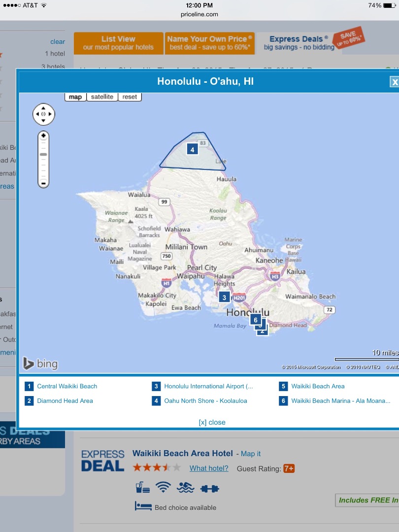399x532 pixels.
Task: Click the restaurant drink amenity icon
Action: pos(142,487)
